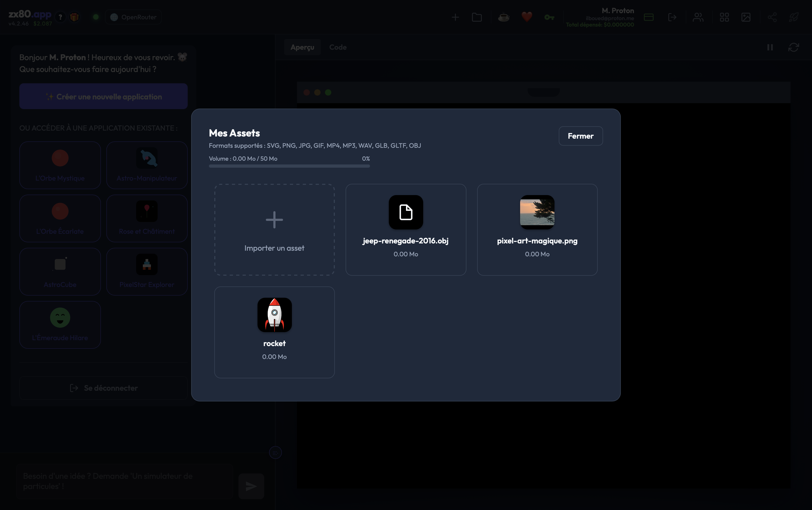Screen dimensions: 812x510
Task: Click the green connection status dot
Action: pos(96,17)
